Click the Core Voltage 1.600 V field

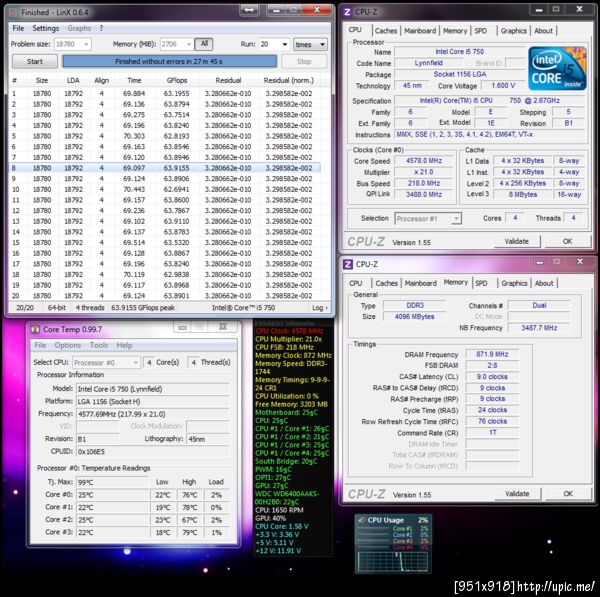[503, 85]
